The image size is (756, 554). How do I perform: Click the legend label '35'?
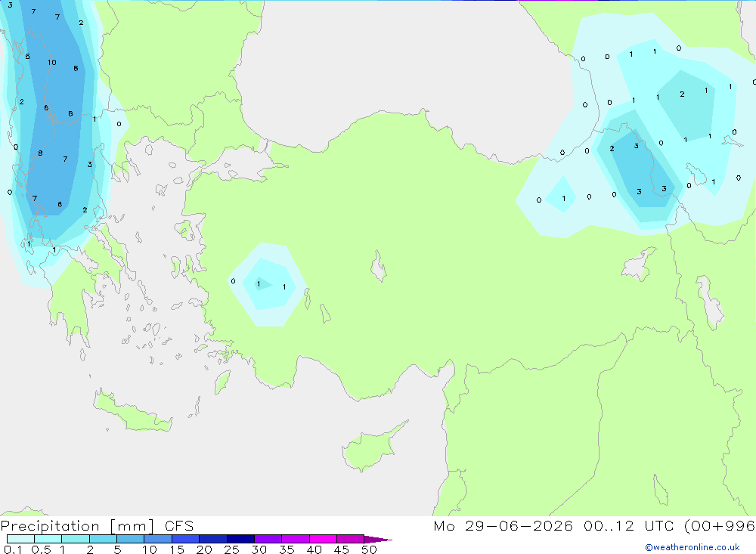[x=287, y=549]
